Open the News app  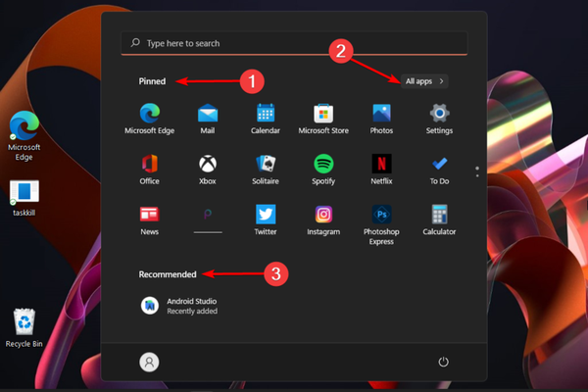[x=150, y=220]
